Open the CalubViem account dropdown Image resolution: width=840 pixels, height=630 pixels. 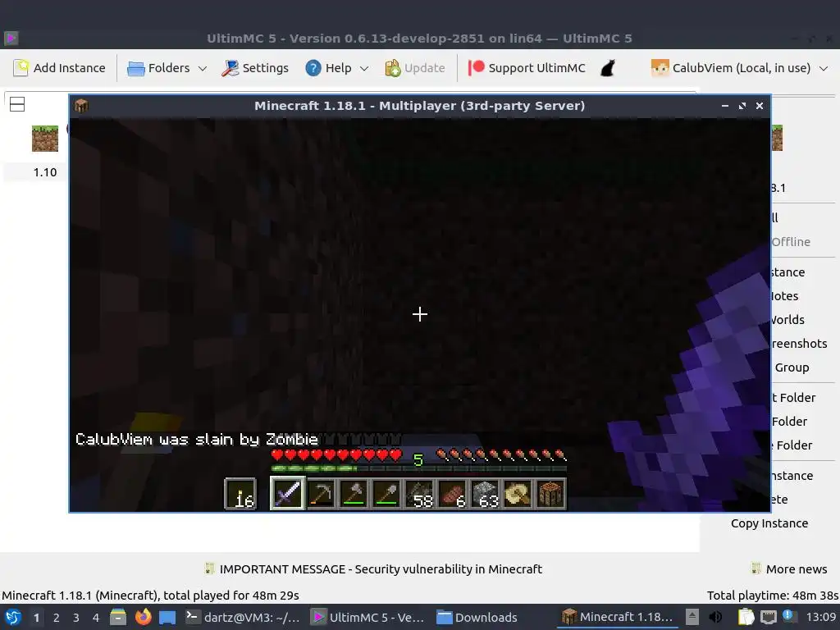pyautogui.click(x=739, y=68)
